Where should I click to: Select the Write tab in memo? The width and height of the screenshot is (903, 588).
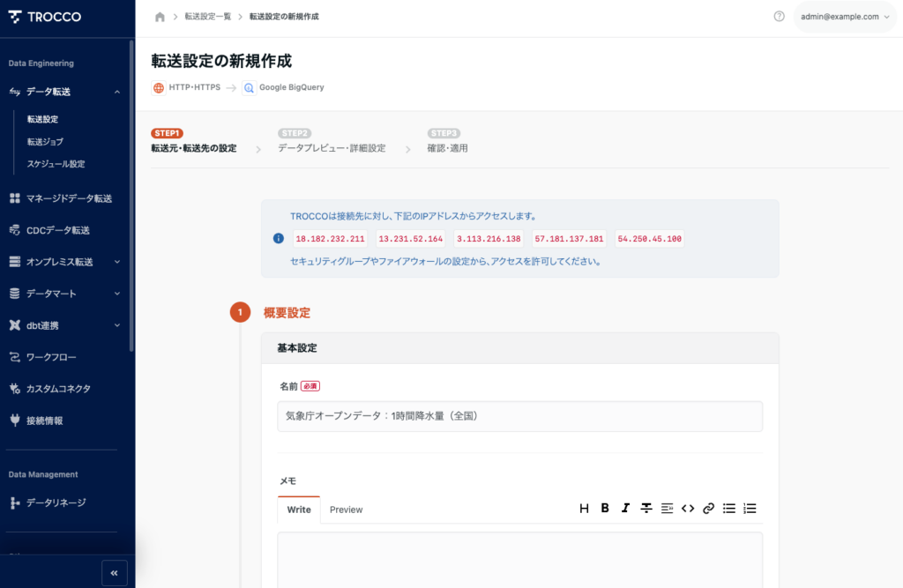[299, 510]
